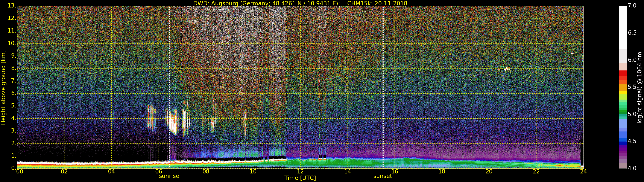Viewport: 644px width, 182px height.
Task: Click the small white cloud at 8 km height
Action: click(x=506, y=69)
